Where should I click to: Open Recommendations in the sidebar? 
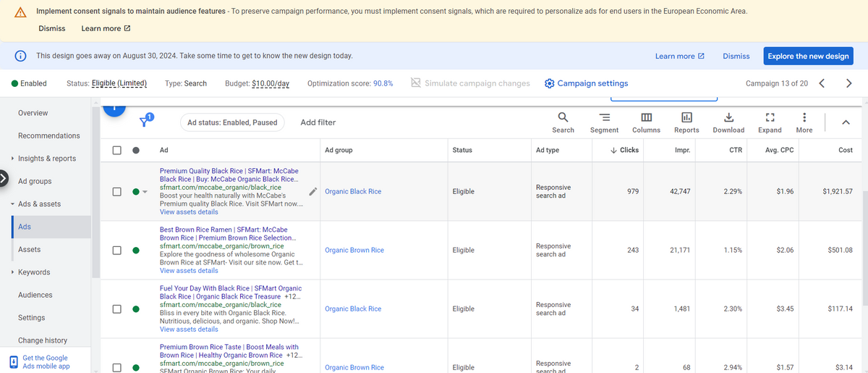click(x=49, y=135)
